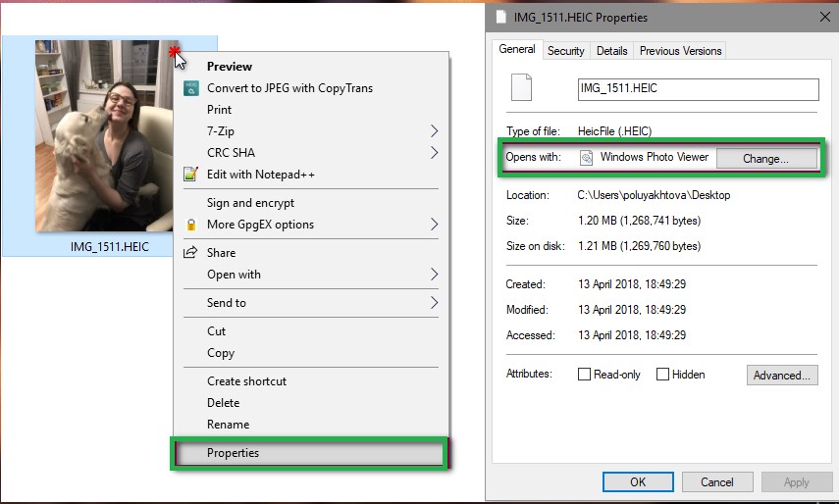Expand the 7-Zip submenu arrow
Viewport: 839px width, 504px height.
point(434,131)
